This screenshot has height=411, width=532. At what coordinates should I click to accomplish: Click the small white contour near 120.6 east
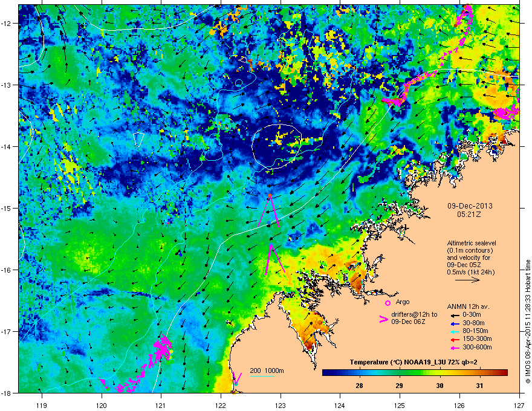(138, 140)
